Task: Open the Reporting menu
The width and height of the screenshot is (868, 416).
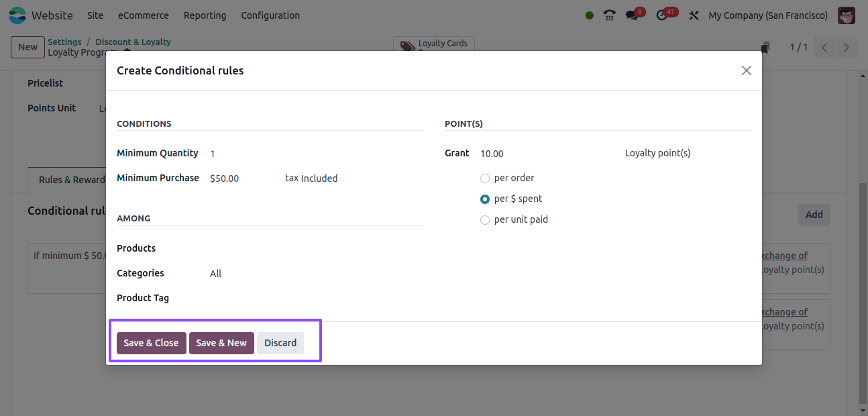Action: coord(205,15)
